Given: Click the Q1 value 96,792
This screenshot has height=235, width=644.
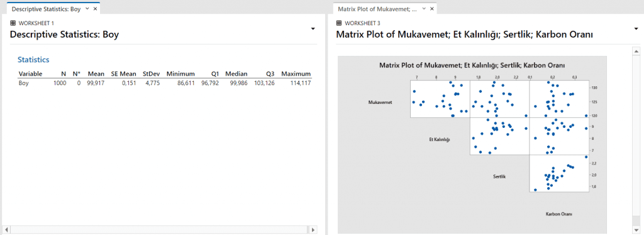Looking at the screenshot, I should coord(210,83).
